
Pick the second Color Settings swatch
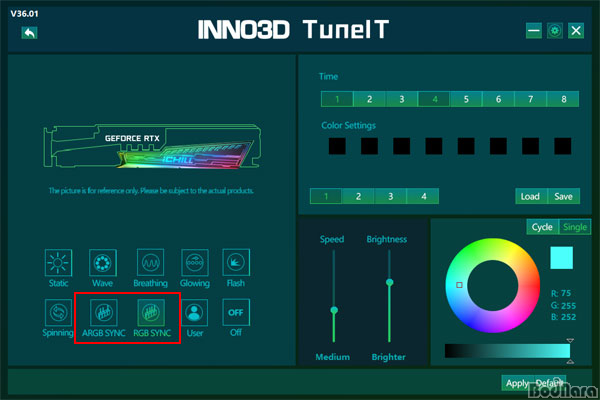(x=369, y=146)
